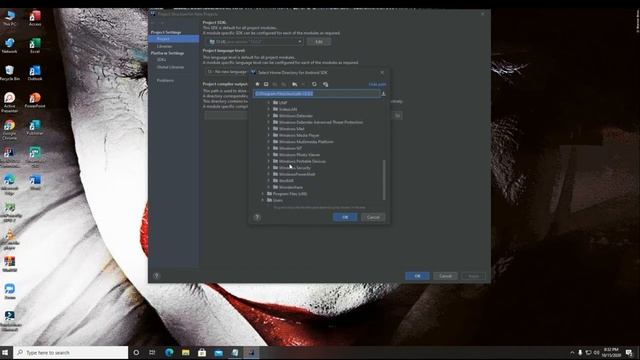Select the Windows Portable Devices folder
The image size is (640, 360).
(x=300, y=162)
